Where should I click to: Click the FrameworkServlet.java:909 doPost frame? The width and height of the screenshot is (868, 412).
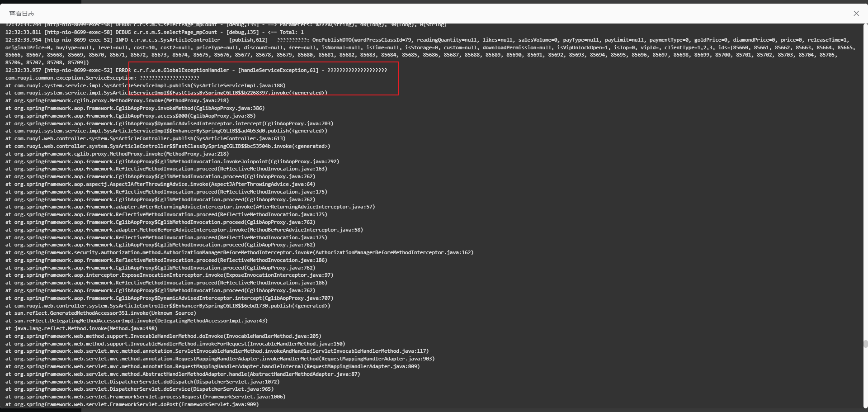[132, 405]
